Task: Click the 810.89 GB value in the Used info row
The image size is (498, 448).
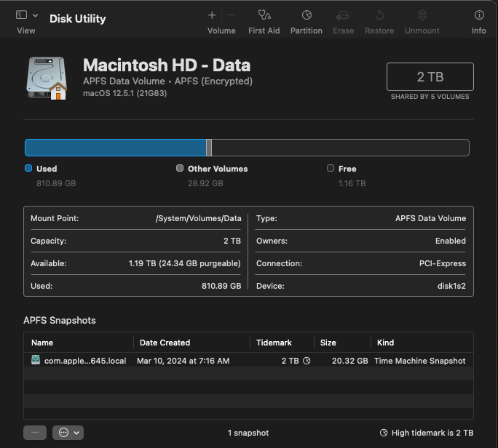Action: [x=221, y=286]
